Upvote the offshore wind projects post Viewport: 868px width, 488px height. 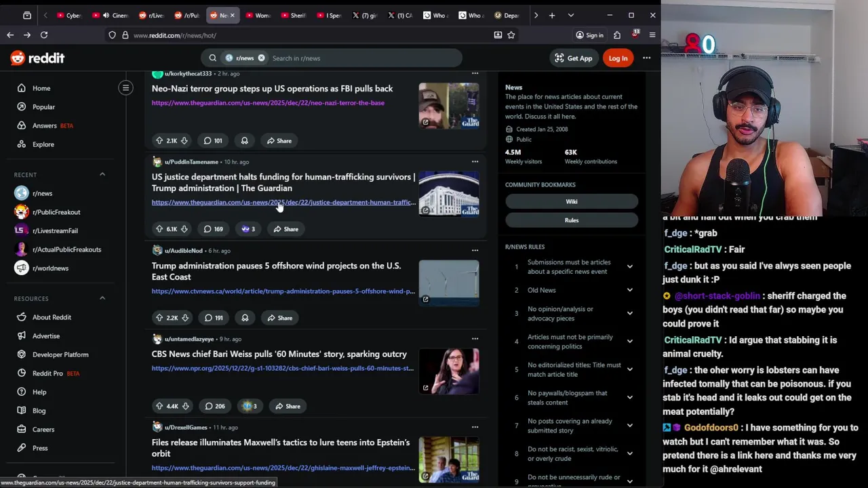(159, 318)
